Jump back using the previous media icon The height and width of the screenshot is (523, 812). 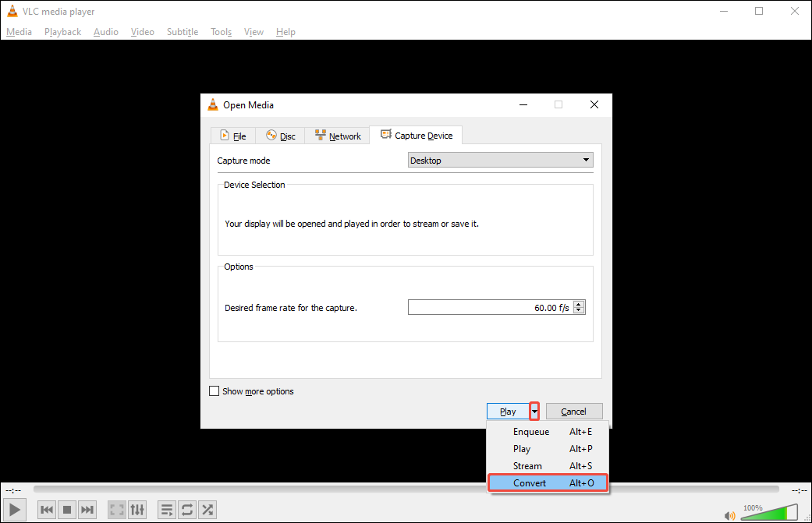(46, 509)
